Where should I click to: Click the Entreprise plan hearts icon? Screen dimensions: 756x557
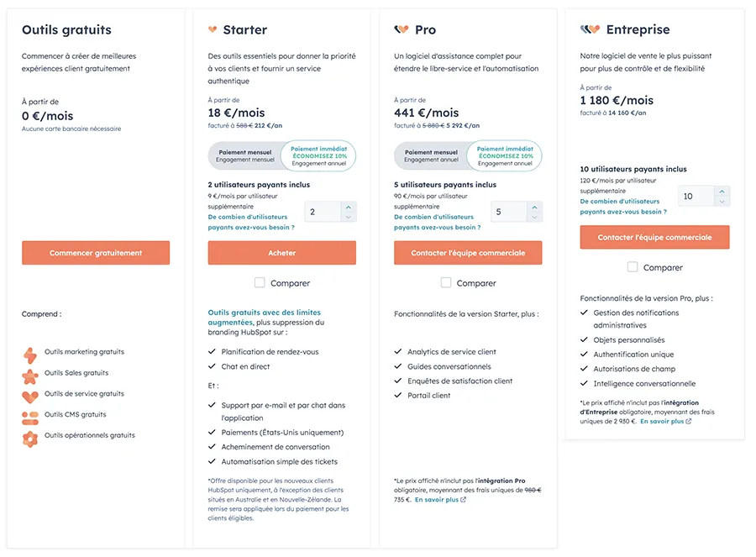pyautogui.click(x=590, y=29)
